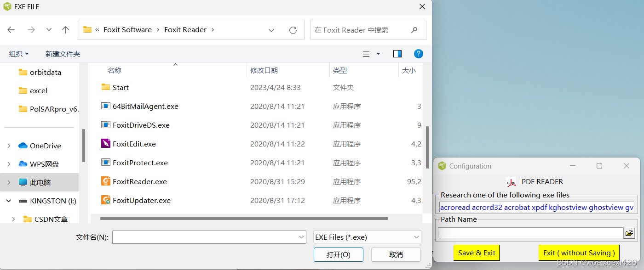Image resolution: width=644 pixels, height=270 pixels.
Task: Click the PDF icon in Configuration window
Action: pyautogui.click(x=511, y=182)
